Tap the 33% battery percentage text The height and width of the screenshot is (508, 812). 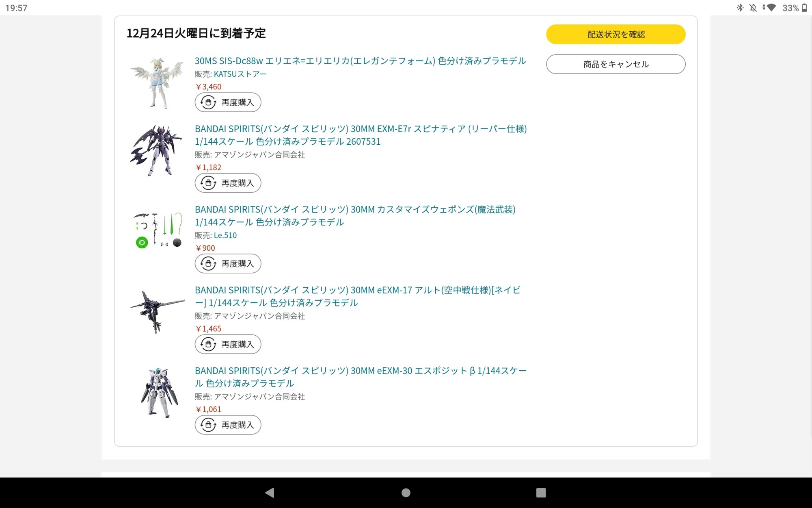790,8
